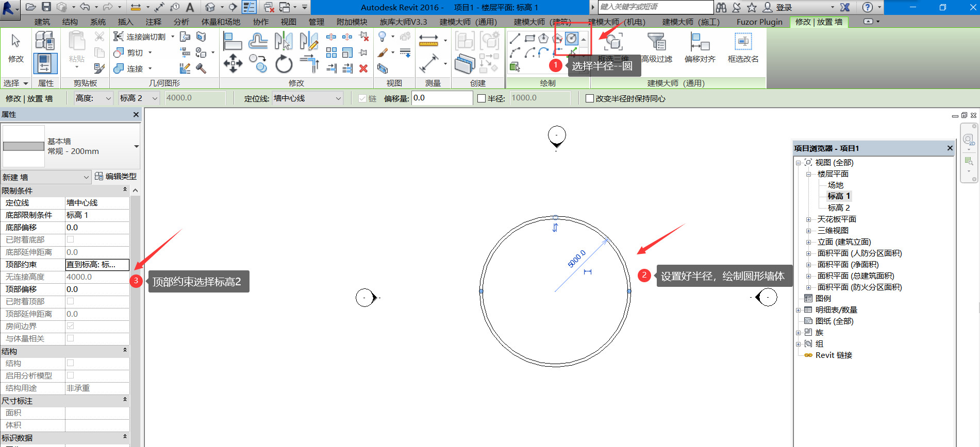Open the 注释 ribbon tab
This screenshot has height=447, width=980.
pyautogui.click(x=154, y=22)
